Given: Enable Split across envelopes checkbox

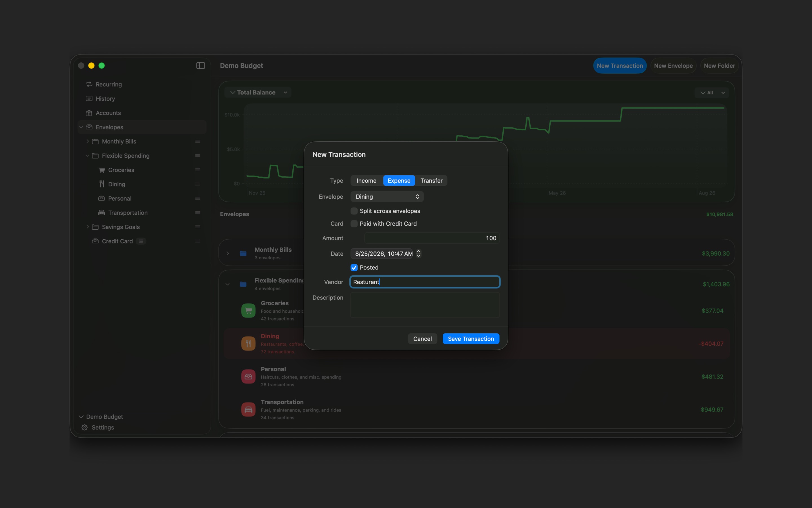Looking at the screenshot, I should [354, 211].
